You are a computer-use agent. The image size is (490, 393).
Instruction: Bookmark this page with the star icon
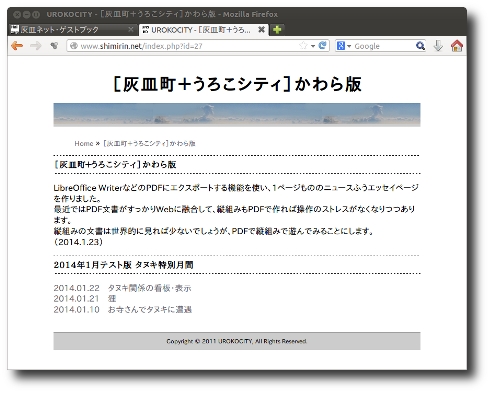[303, 46]
